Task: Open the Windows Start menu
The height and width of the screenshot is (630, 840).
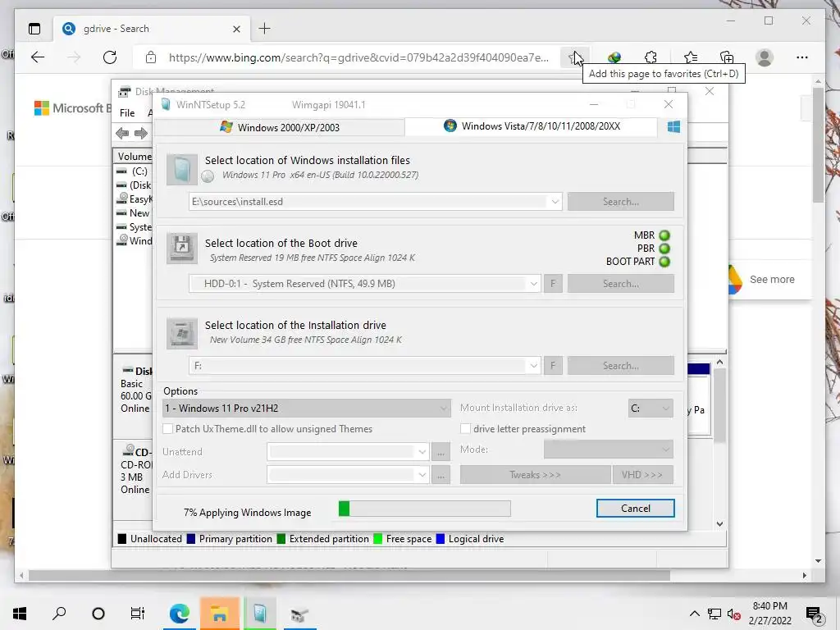Action: coord(20,614)
